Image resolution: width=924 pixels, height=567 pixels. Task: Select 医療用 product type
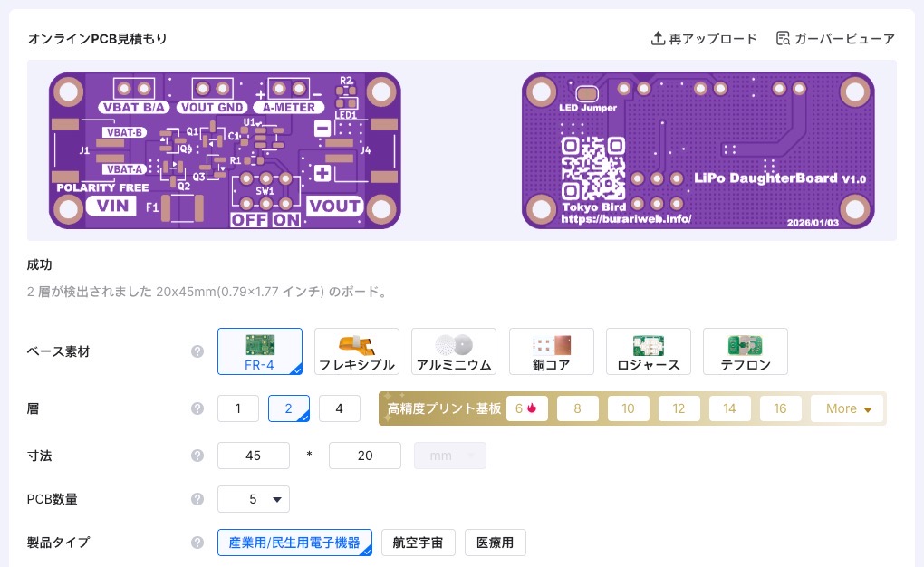point(495,543)
